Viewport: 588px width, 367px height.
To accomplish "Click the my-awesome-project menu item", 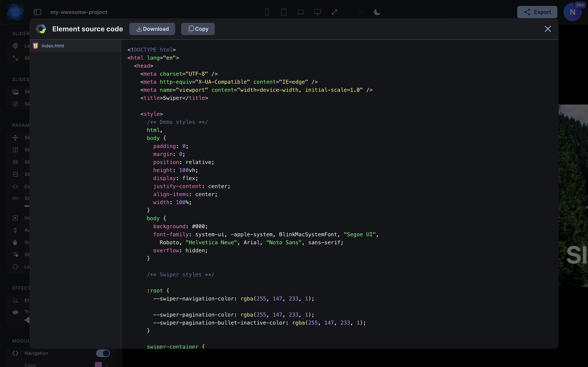I will click(79, 12).
